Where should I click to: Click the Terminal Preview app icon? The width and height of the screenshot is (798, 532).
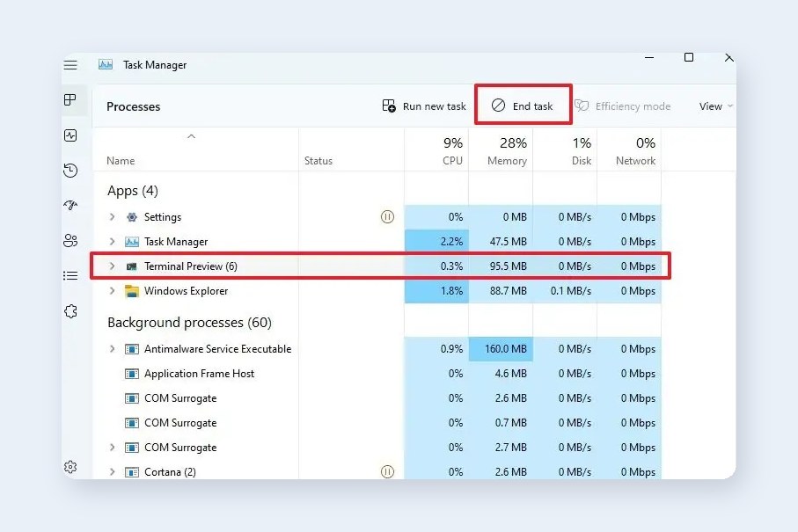[x=131, y=266]
